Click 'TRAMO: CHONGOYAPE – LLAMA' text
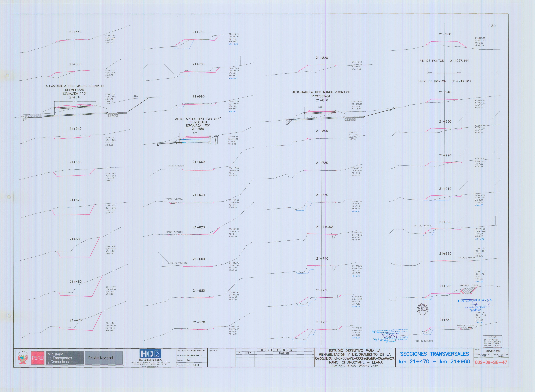Screen dimensions: 535x392 (355, 362)
